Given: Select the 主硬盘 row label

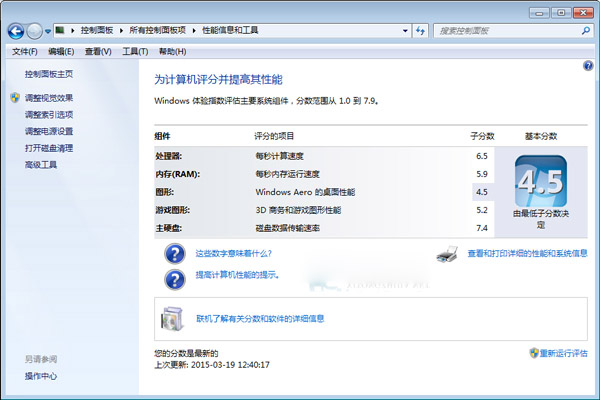Looking at the screenshot, I should (x=168, y=228).
